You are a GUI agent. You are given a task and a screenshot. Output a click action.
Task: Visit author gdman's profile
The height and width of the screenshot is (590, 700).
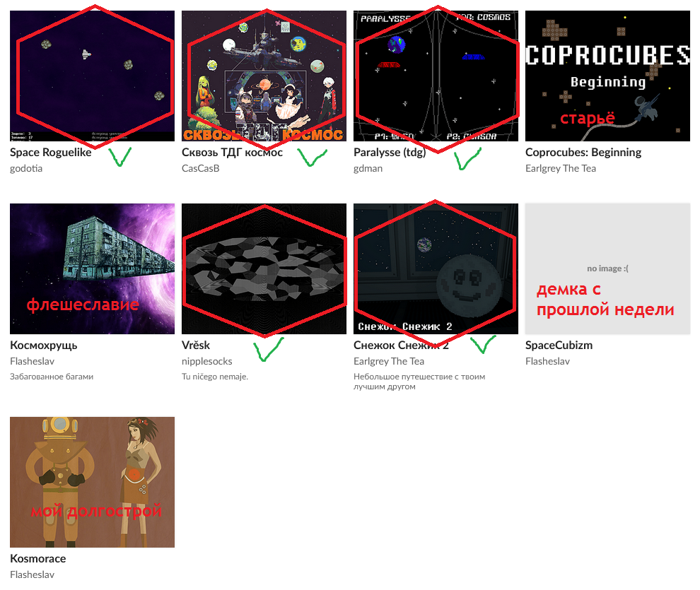coord(368,169)
